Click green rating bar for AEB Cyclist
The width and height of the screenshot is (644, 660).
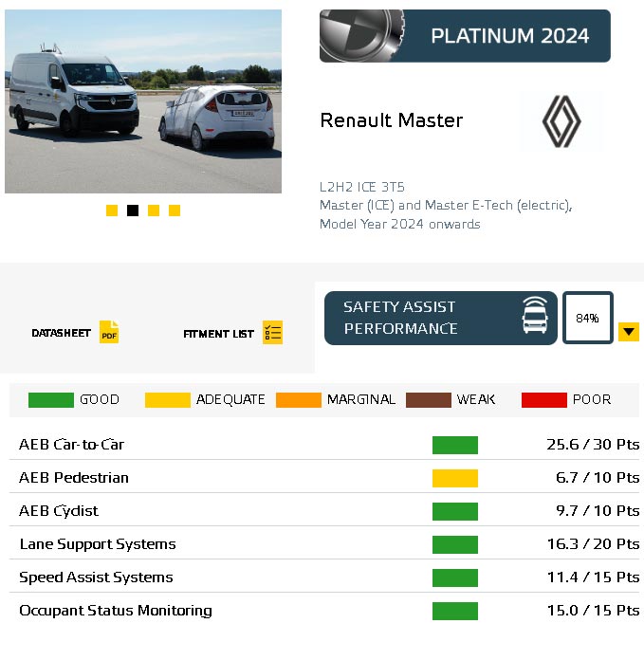coord(455,511)
